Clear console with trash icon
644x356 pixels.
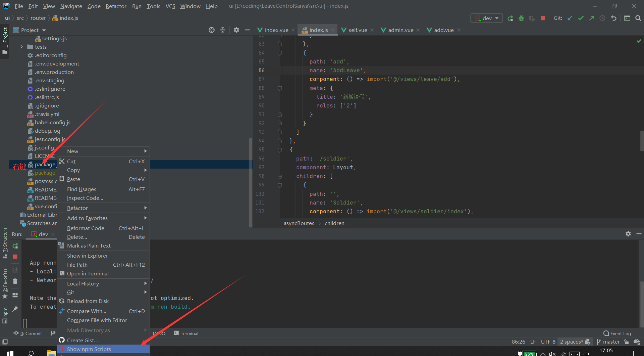click(x=15, y=281)
